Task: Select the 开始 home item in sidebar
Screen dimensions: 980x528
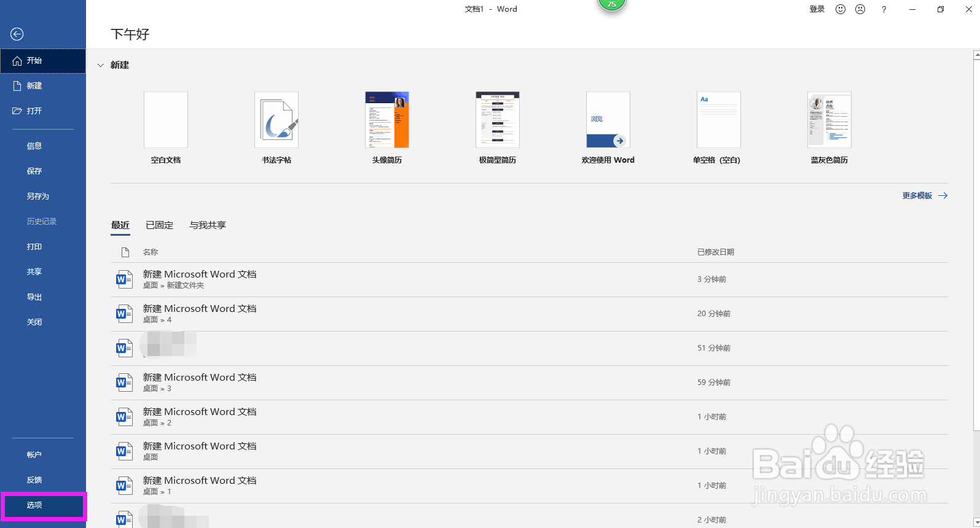Action: click(43, 61)
